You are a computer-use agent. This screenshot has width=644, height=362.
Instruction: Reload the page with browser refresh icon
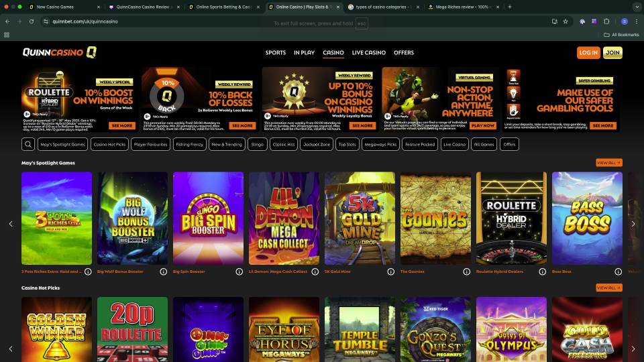(x=32, y=21)
